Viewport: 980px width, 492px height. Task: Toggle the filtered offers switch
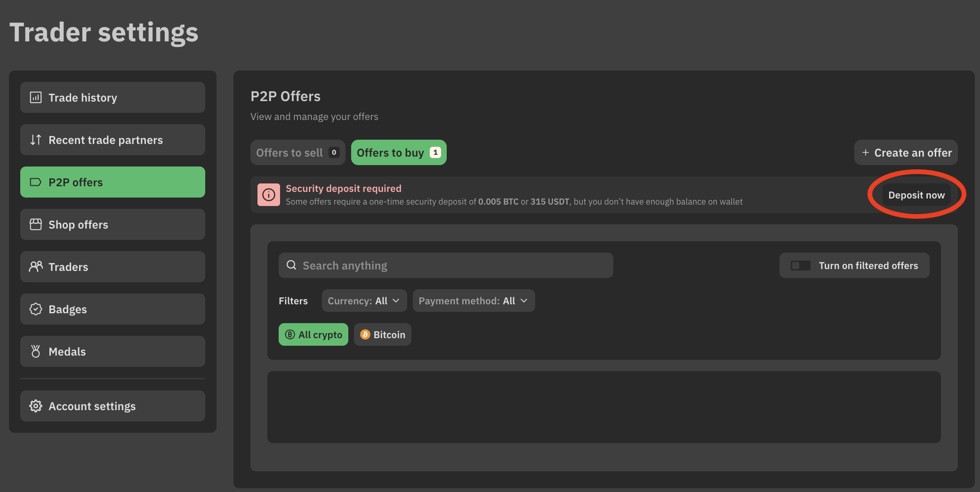click(800, 266)
